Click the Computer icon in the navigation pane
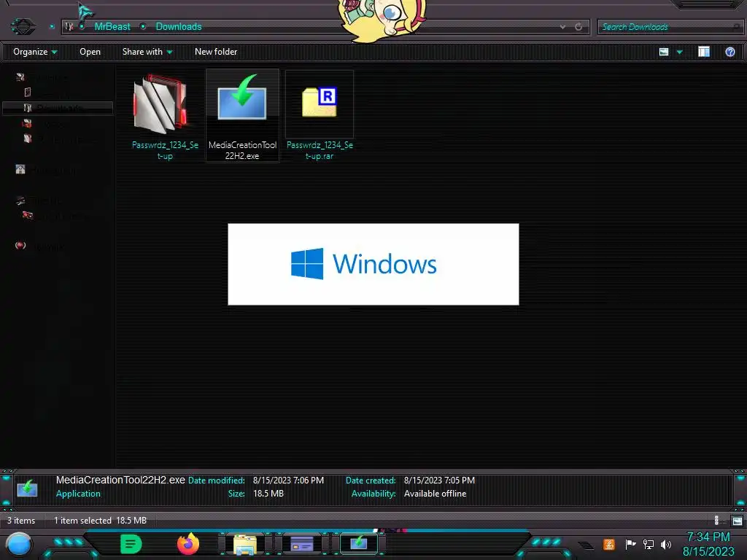 click(x=20, y=200)
